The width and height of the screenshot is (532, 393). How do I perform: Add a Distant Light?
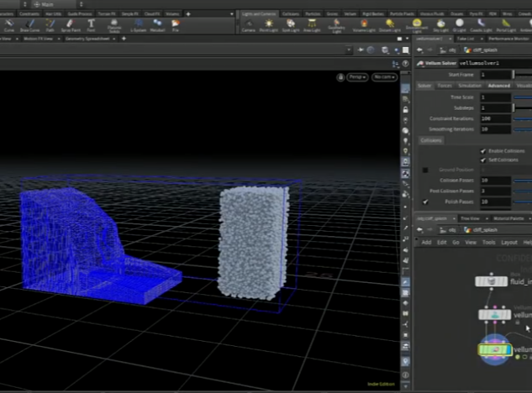click(x=390, y=26)
